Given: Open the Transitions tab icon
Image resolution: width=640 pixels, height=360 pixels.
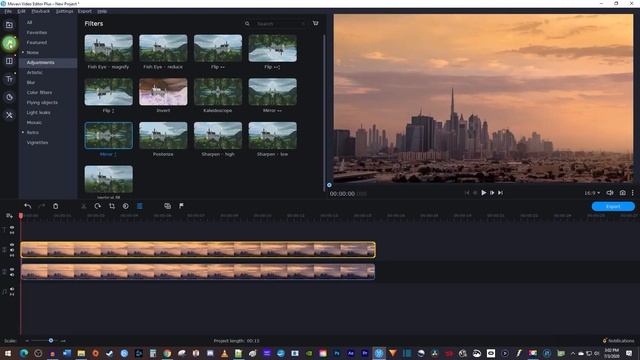Looking at the screenshot, I should (x=9, y=61).
